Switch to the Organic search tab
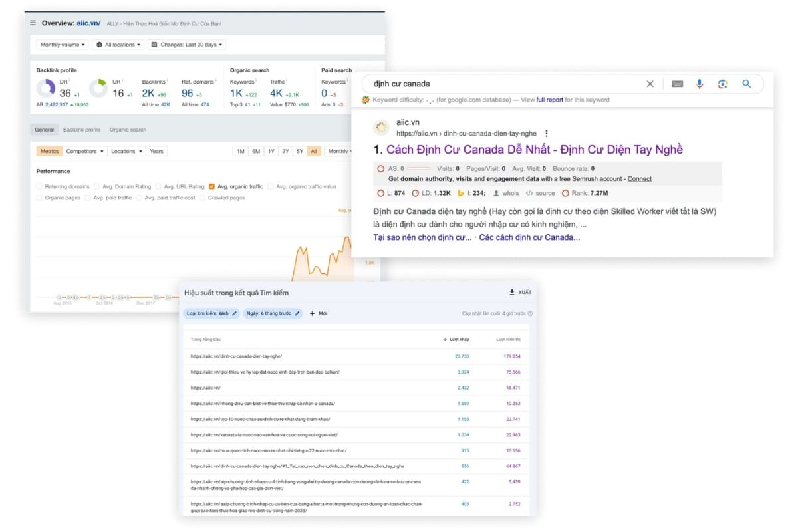This screenshot has width=798, height=532. (x=128, y=130)
